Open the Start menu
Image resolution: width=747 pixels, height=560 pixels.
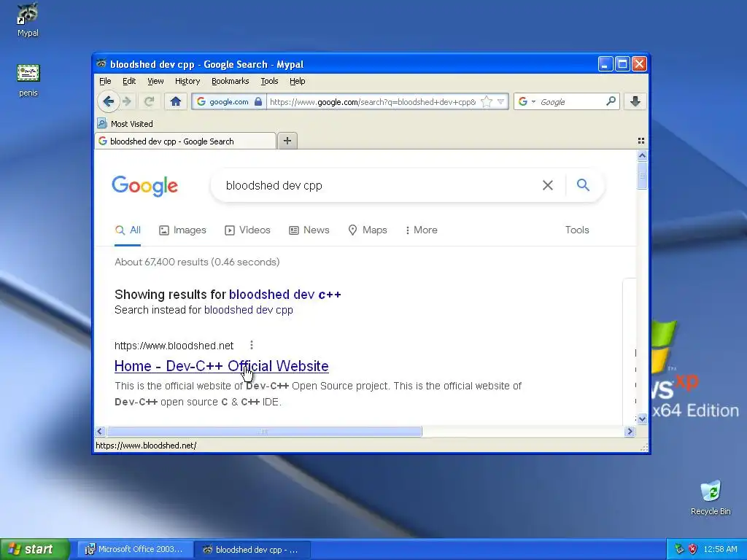[x=35, y=549]
